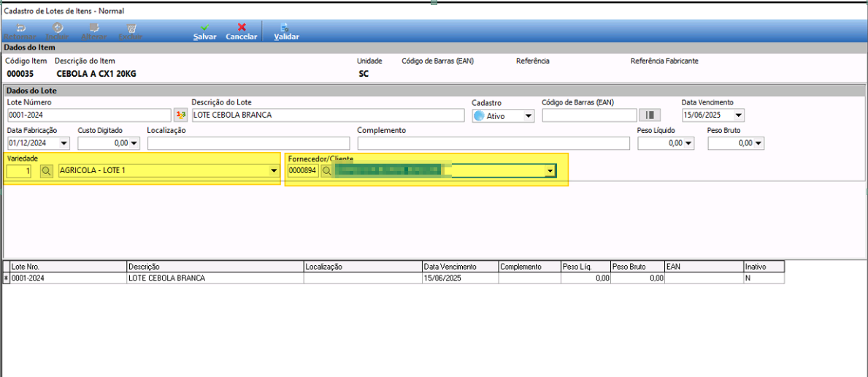Click the item code 000035
Screen dimensions: 868x377
[18, 73]
